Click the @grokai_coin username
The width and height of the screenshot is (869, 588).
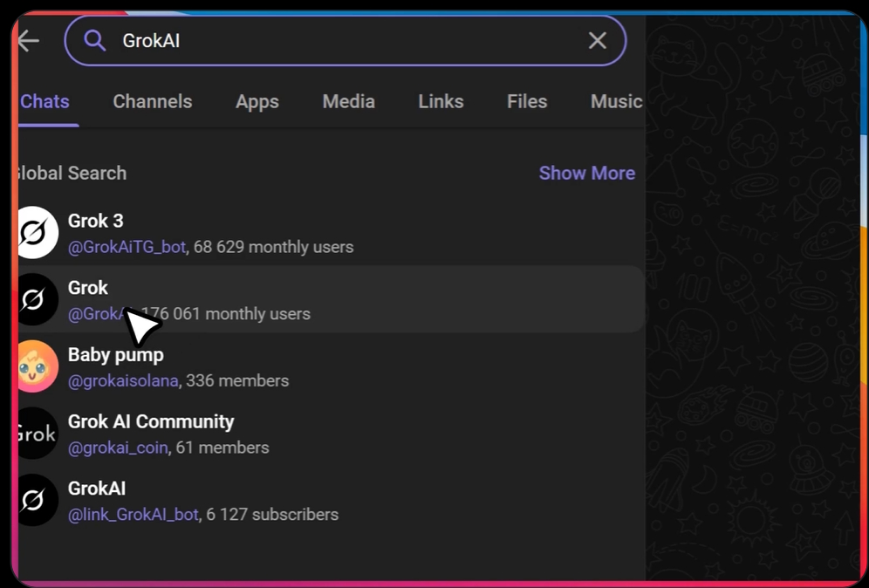pyautogui.click(x=118, y=448)
